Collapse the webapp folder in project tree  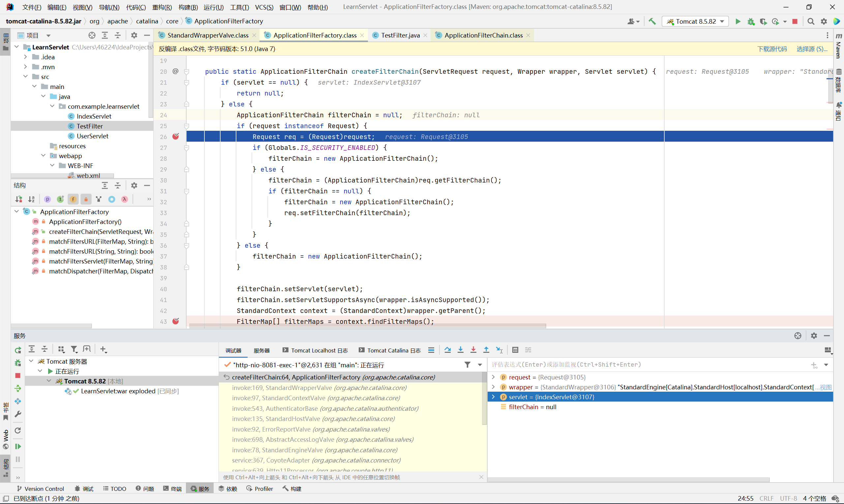point(43,155)
